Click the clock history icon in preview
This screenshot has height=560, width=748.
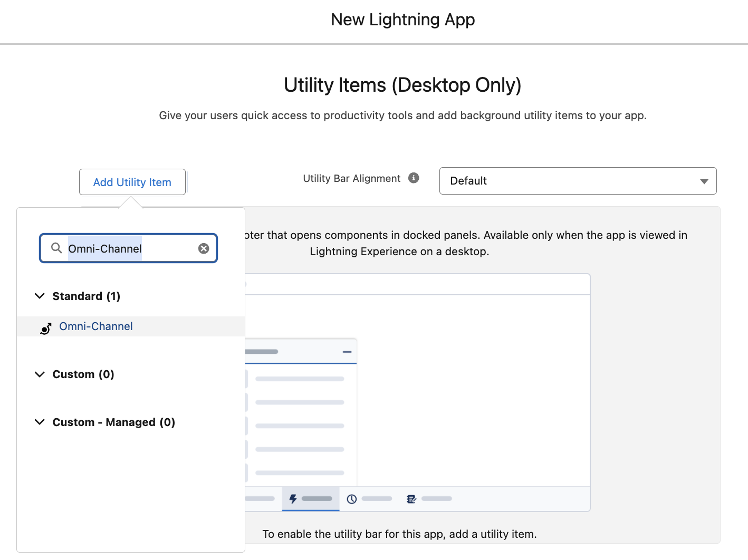click(352, 499)
